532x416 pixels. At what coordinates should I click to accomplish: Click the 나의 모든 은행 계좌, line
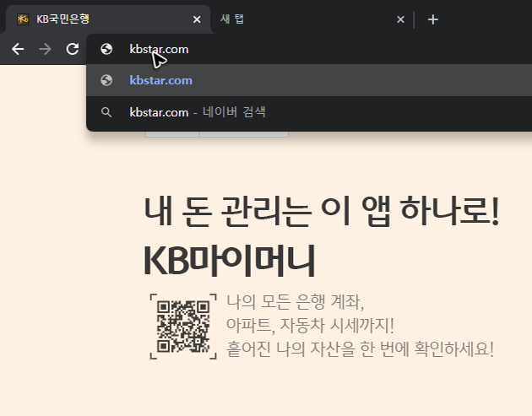pos(295,302)
